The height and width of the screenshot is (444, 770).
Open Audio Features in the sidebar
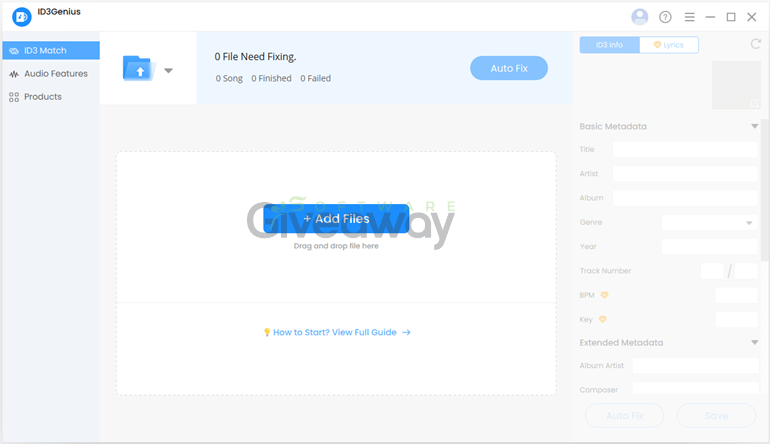tap(51, 74)
